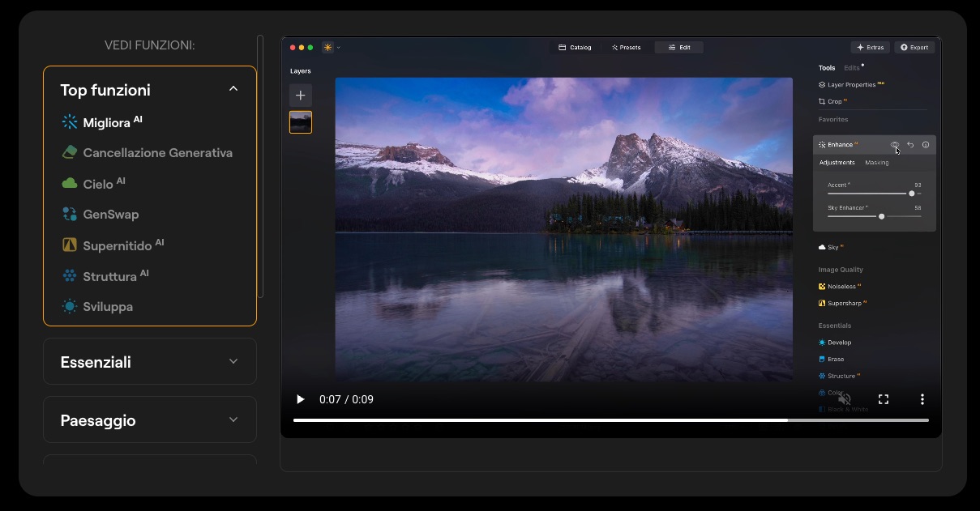
Task: Open the Masking tab in Enhance panel
Action: pos(876,162)
